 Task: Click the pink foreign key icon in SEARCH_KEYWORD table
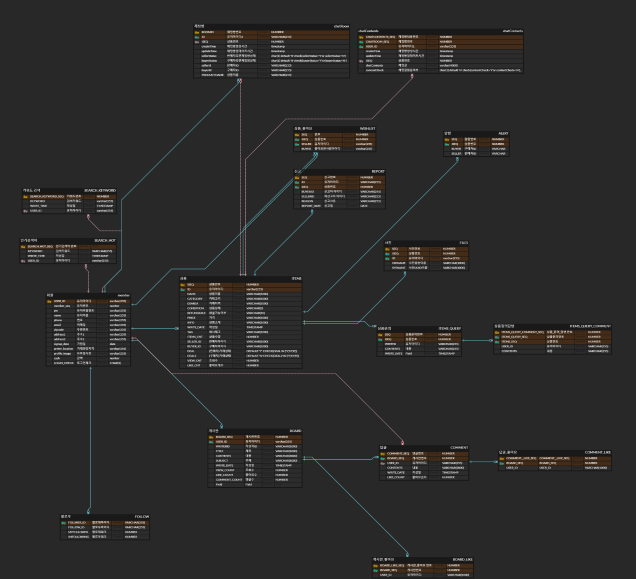pyautogui.click(x=26, y=211)
